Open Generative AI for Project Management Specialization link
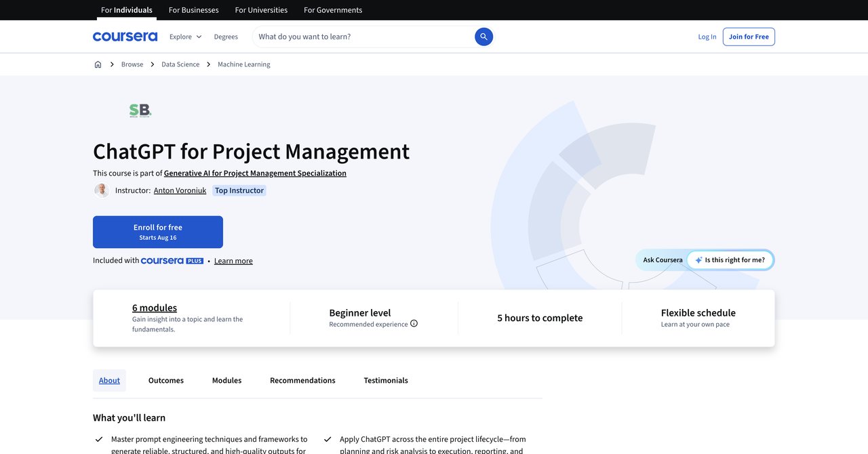868x454 pixels. (255, 173)
